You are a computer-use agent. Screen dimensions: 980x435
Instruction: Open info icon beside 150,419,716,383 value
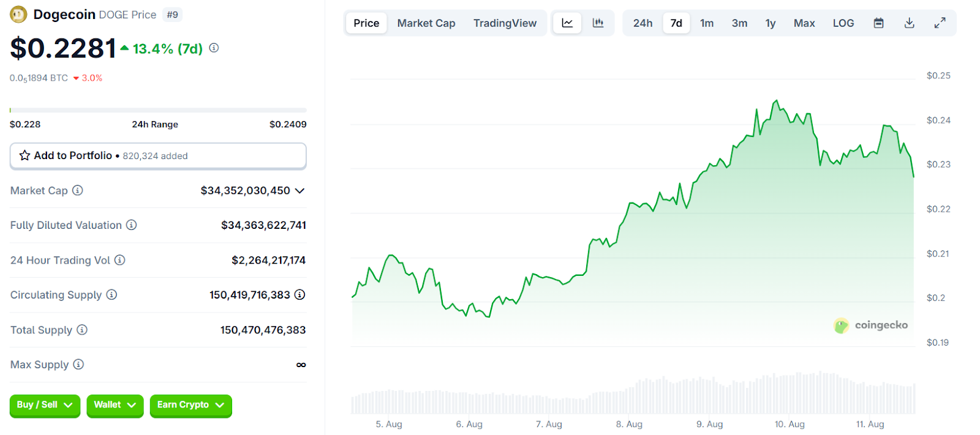[300, 295]
